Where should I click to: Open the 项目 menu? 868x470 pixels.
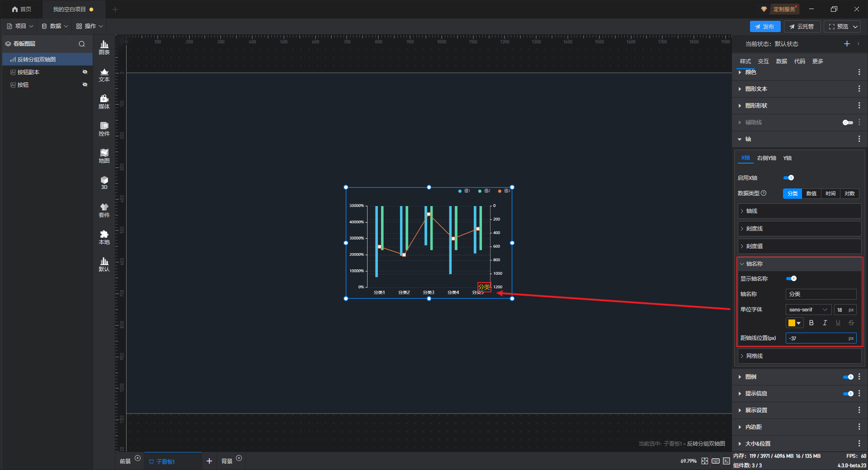point(20,26)
